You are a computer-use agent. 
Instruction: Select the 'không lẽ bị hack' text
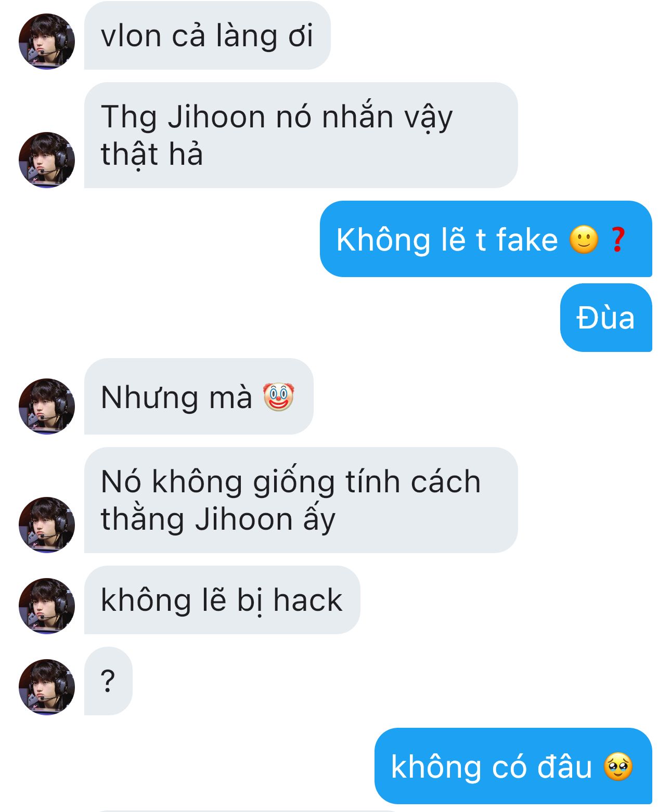pyautogui.click(x=222, y=600)
